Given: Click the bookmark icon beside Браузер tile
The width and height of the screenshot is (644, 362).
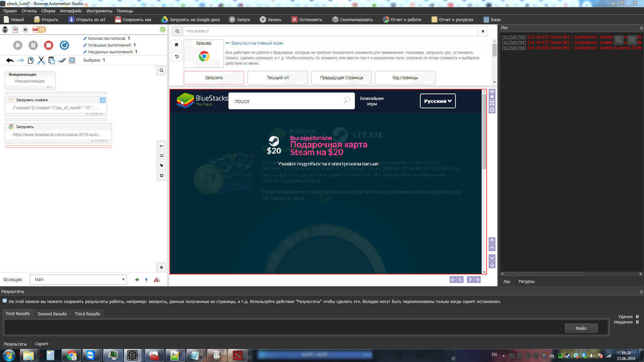Looking at the screenshot, I should (177, 45).
